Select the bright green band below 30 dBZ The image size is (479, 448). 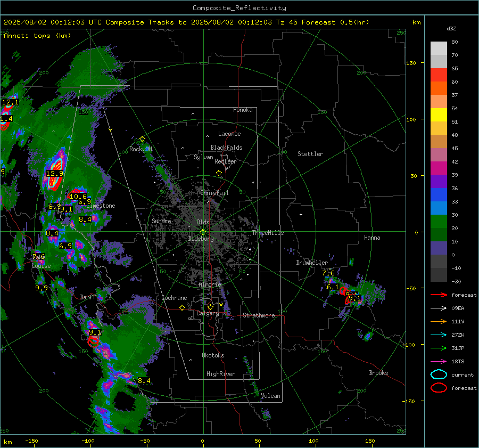pyautogui.click(x=439, y=221)
